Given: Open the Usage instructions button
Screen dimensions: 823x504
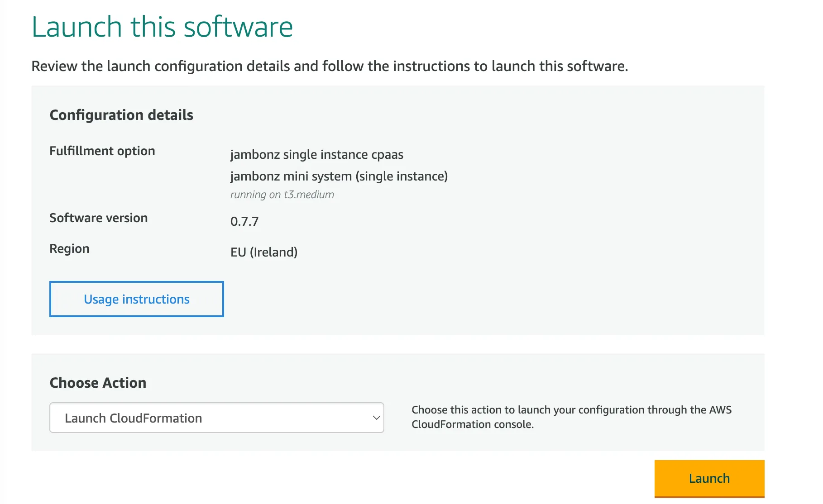Looking at the screenshot, I should pyautogui.click(x=136, y=299).
